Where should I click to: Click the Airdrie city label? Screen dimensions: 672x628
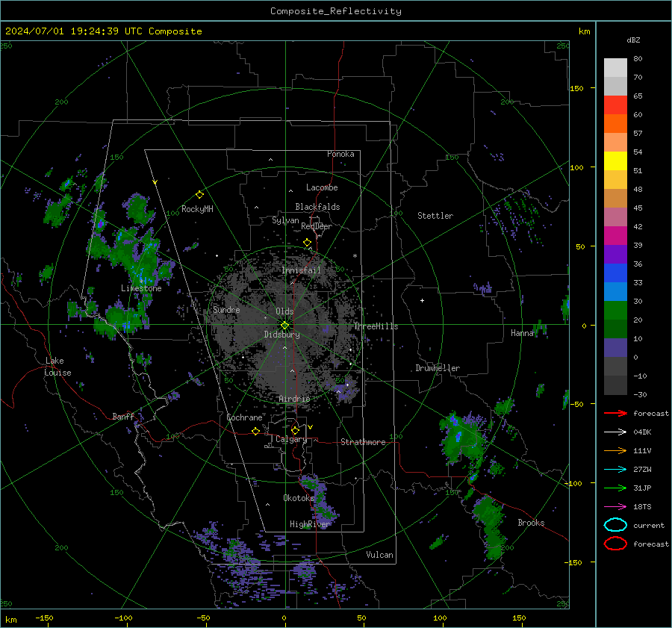[294, 399]
